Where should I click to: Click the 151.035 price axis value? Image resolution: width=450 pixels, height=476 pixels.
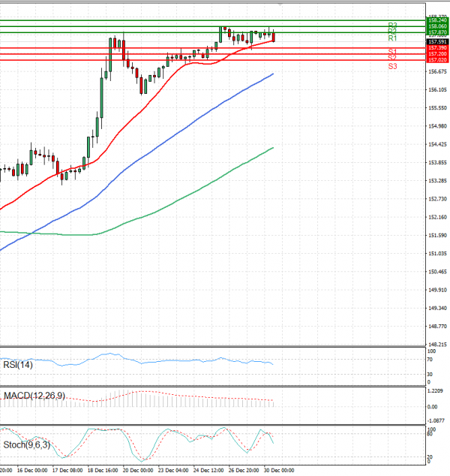(437, 254)
